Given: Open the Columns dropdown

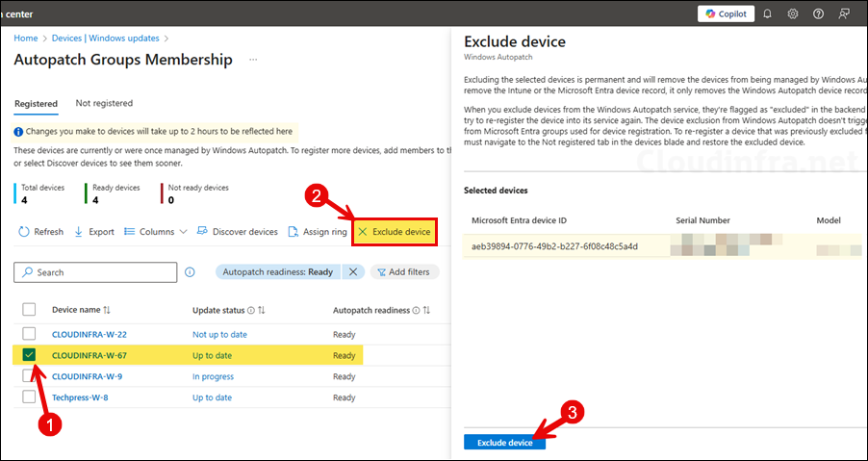Looking at the screenshot, I should pos(156,232).
